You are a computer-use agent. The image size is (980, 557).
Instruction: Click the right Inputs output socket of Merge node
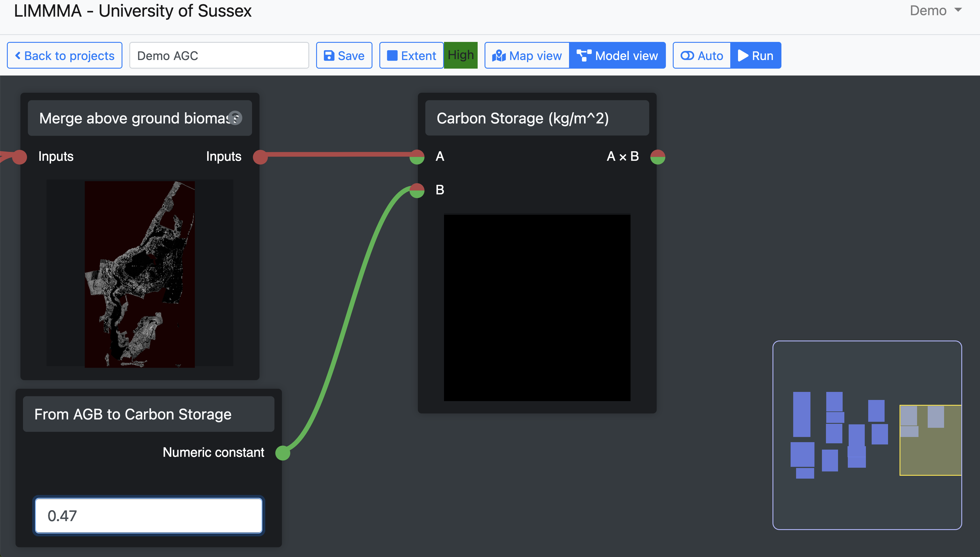tap(260, 157)
